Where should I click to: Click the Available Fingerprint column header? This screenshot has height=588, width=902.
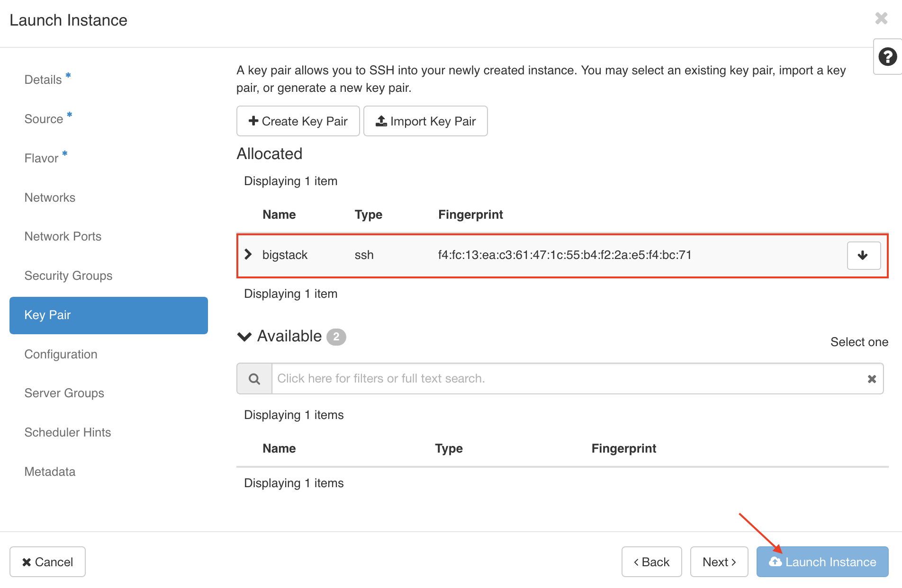[x=623, y=448]
